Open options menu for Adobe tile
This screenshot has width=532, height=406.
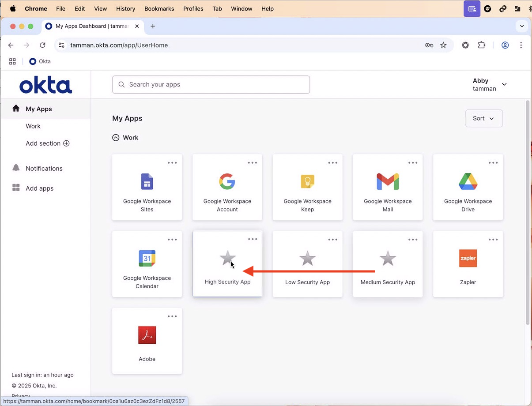coord(172,316)
